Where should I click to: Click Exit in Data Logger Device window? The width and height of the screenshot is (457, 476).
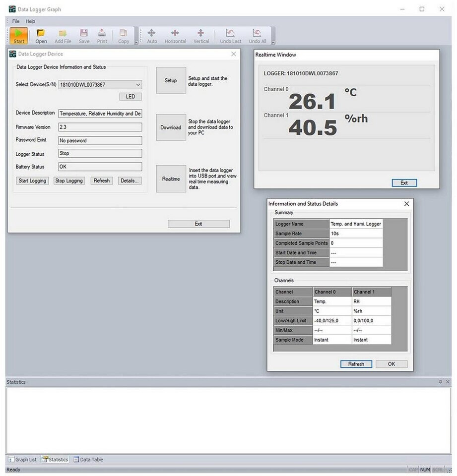point(198,224)
